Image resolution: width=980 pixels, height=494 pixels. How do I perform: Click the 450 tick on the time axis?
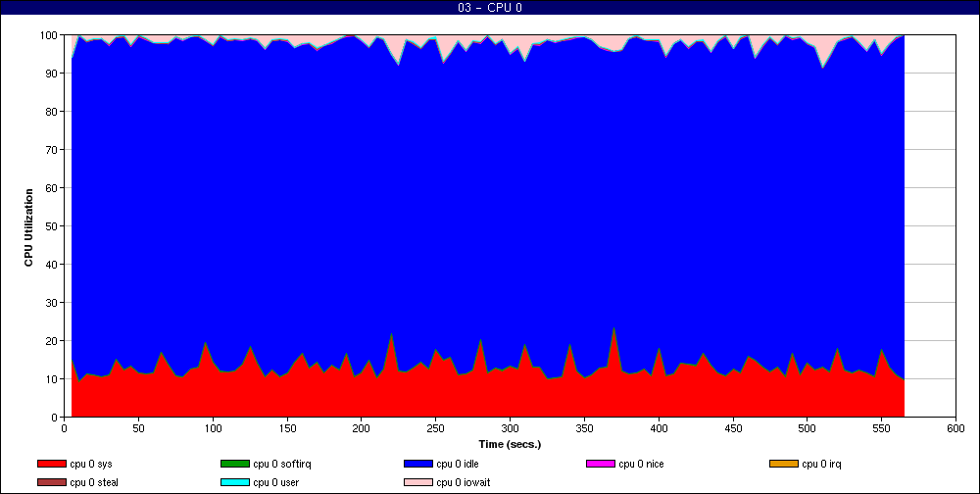(x=732, y=428)
